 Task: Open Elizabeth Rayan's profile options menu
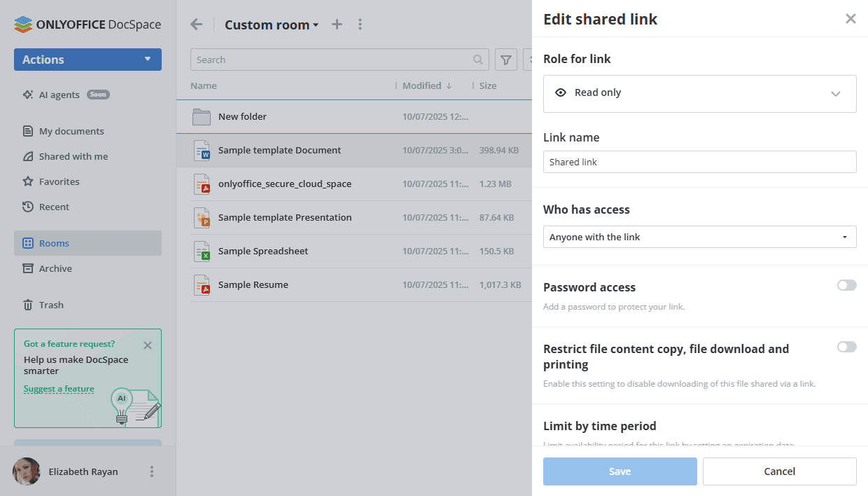tap(152, 471)
